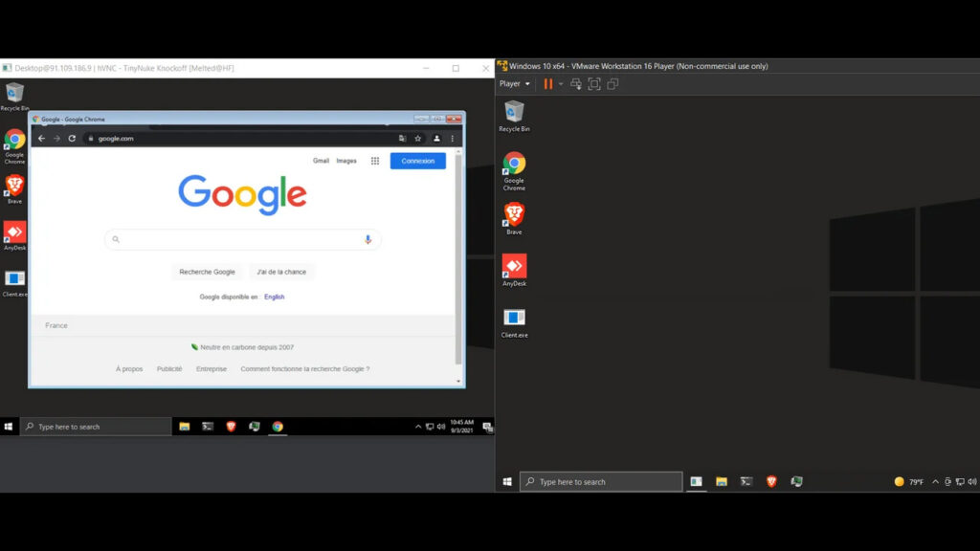Screen dimensions: 980x551
Task: Open notifications icon in hVNC taskbar
Action: coord(487,427)
